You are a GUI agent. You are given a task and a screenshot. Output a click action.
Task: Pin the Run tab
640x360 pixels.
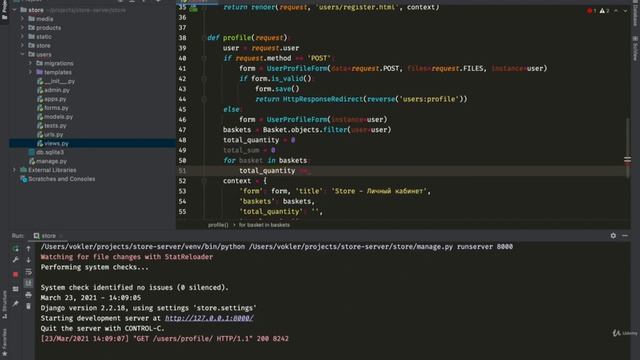click(16, 304)
